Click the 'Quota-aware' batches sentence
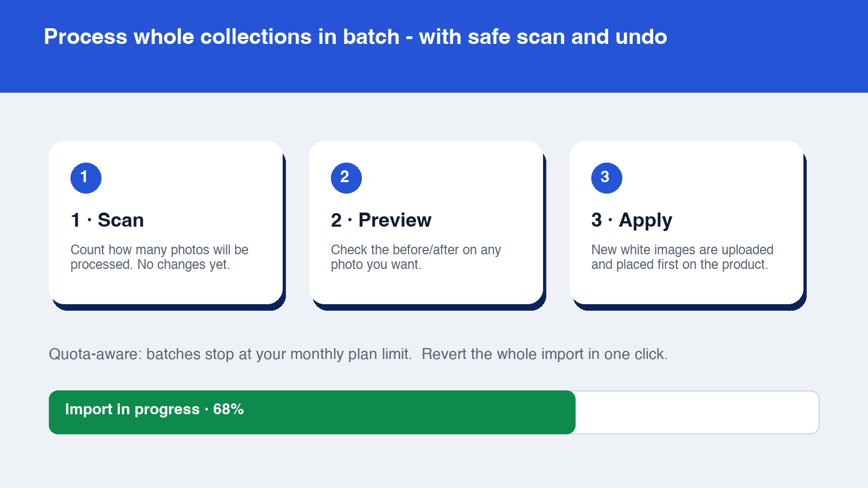Image resolution: width=868 pixels, height=488 pixels. point(231,354)
